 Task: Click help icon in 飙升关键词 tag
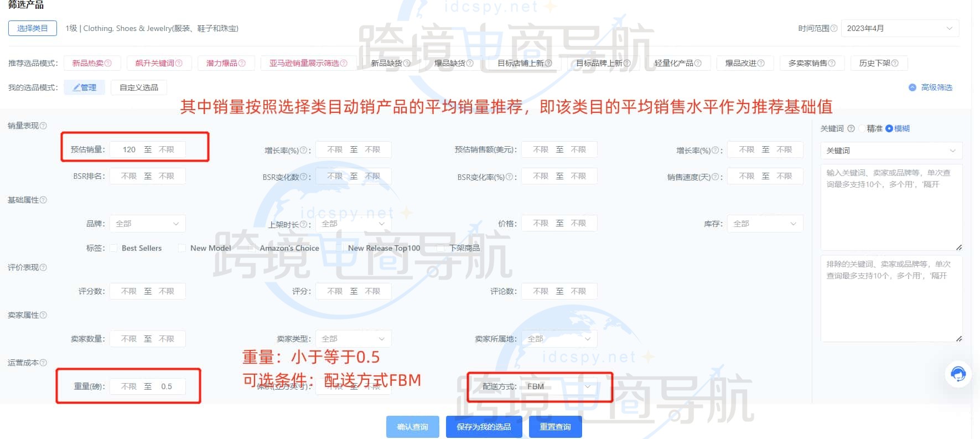(179, 63)
